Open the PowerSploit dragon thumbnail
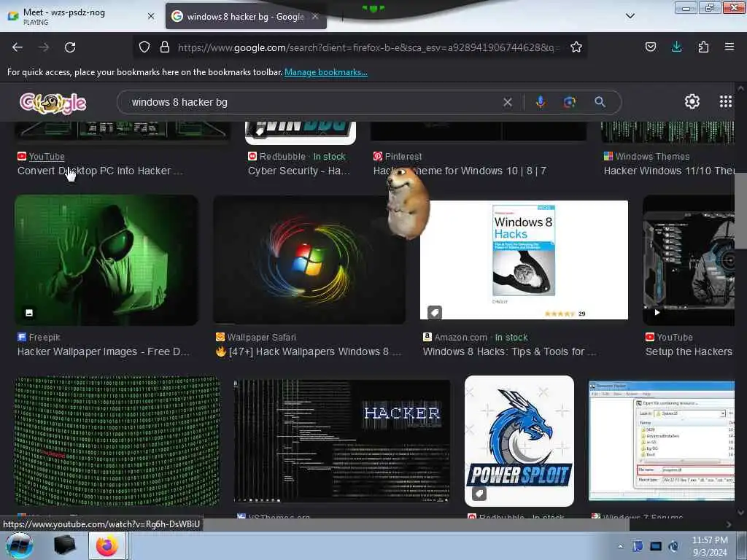 tap(519, 441)
